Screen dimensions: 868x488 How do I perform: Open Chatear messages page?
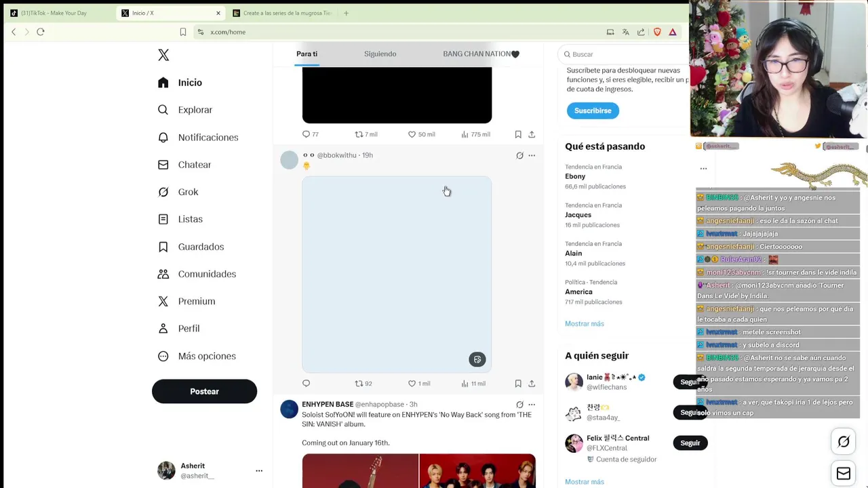pyautogui.click(x=184, y=165)
